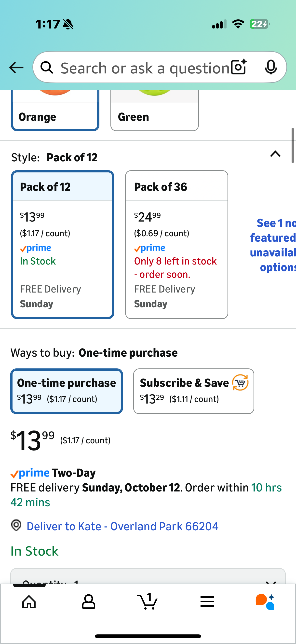296x644 pixels.
Task: Tap the microphone voice search icon
Action: click(271, 67)
